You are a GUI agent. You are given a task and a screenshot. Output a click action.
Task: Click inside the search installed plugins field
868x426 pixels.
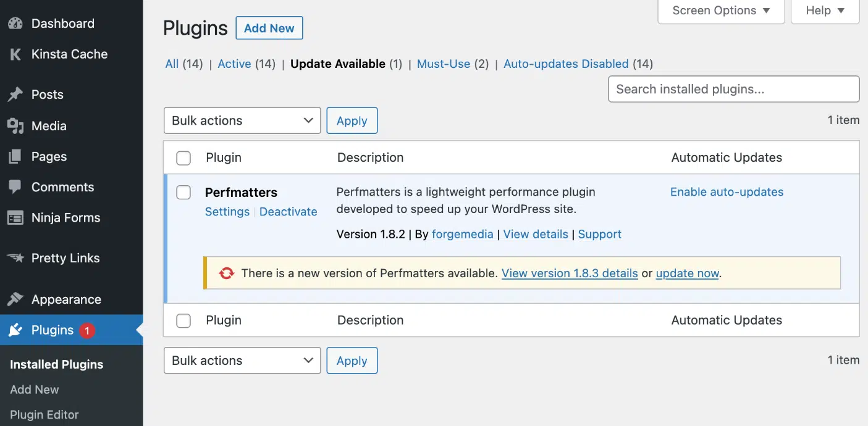click(x=733, y=89)
